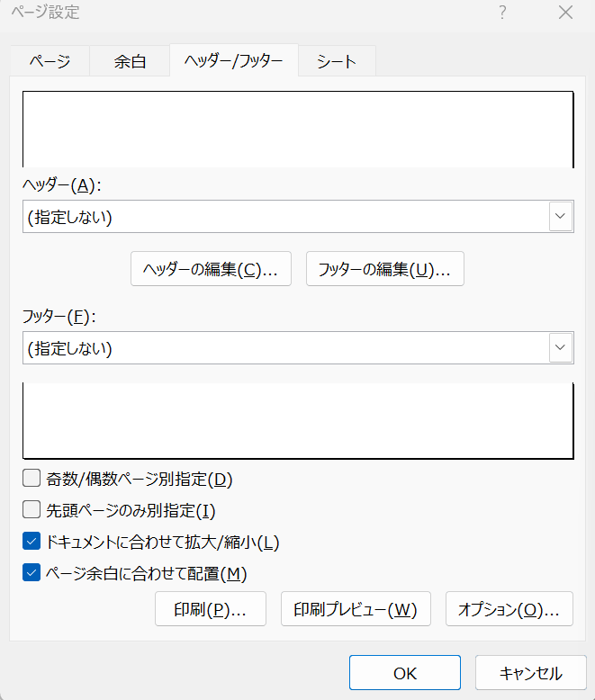Close the ページ設定 dialog with X

[565, 13]
